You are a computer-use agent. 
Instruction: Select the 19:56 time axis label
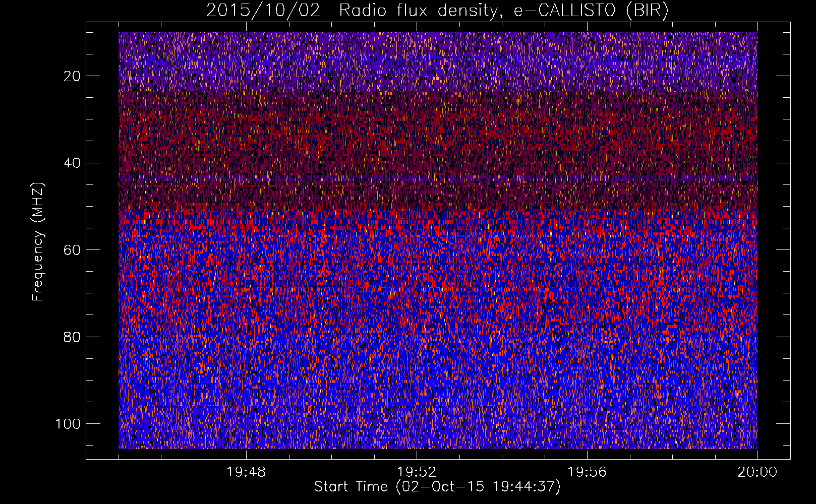click(x=587, y=472)
